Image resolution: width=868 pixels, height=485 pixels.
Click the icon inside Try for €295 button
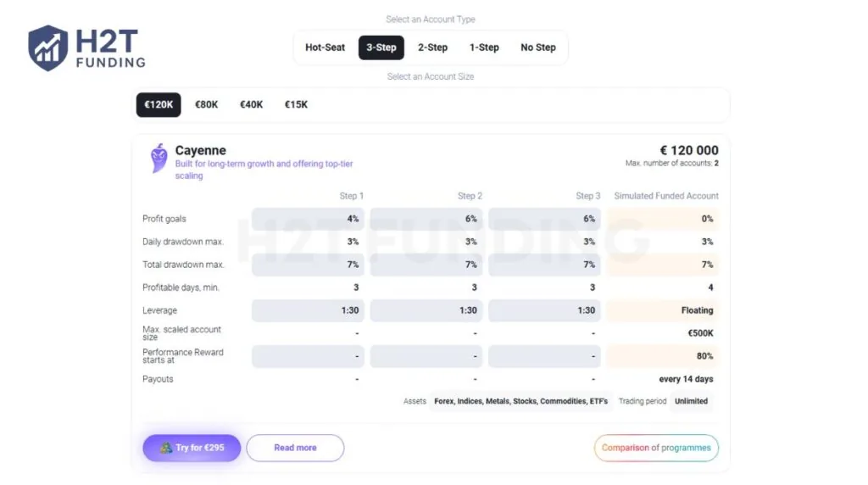coord(166,448)
